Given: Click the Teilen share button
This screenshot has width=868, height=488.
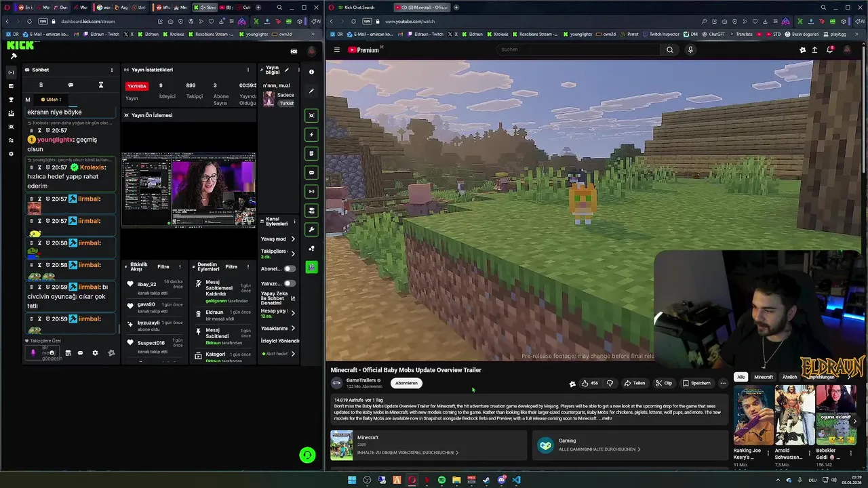Looking at the screenshot, I should (x=635, y=383).
